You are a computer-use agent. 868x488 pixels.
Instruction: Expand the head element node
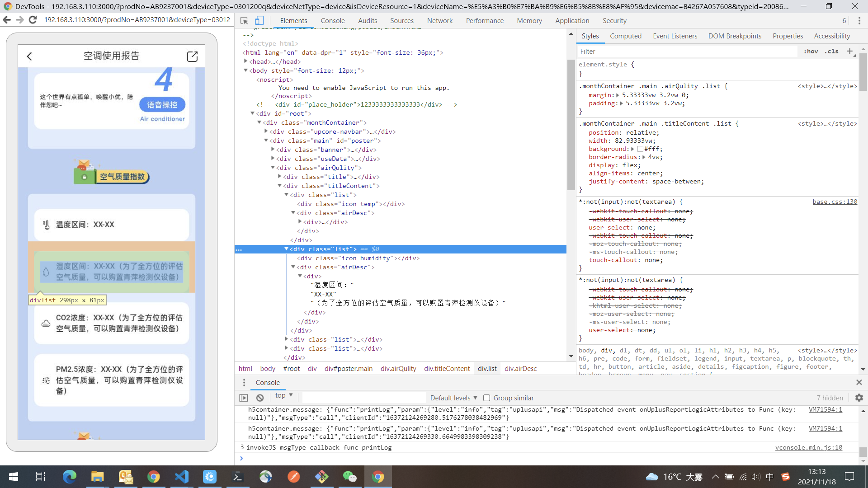pyautogui.click(x=245, y=61)
